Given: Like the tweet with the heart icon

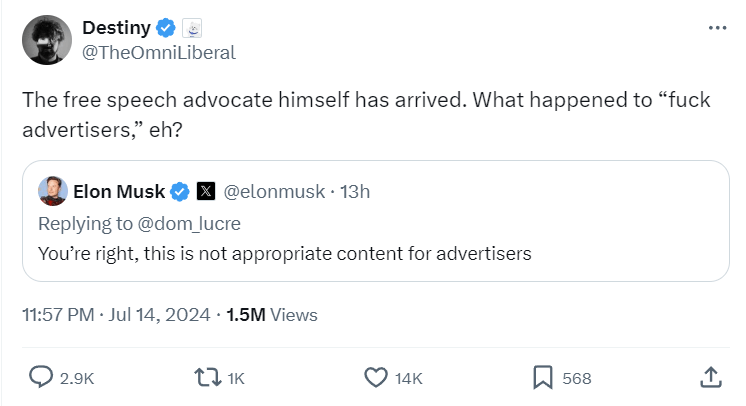Looking at the screenshot, I should (375, 377).
